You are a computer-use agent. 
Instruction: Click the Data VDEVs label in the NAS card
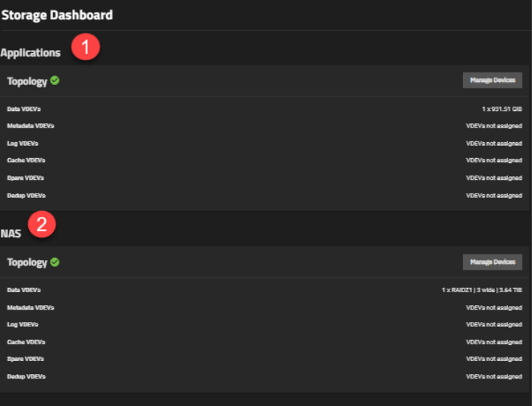[x=24, y=290]
